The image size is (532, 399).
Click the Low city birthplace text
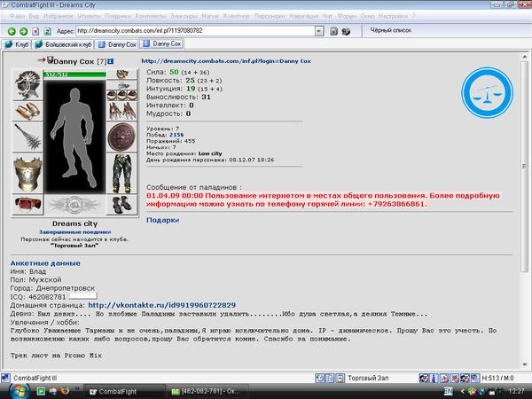point(210,153)
